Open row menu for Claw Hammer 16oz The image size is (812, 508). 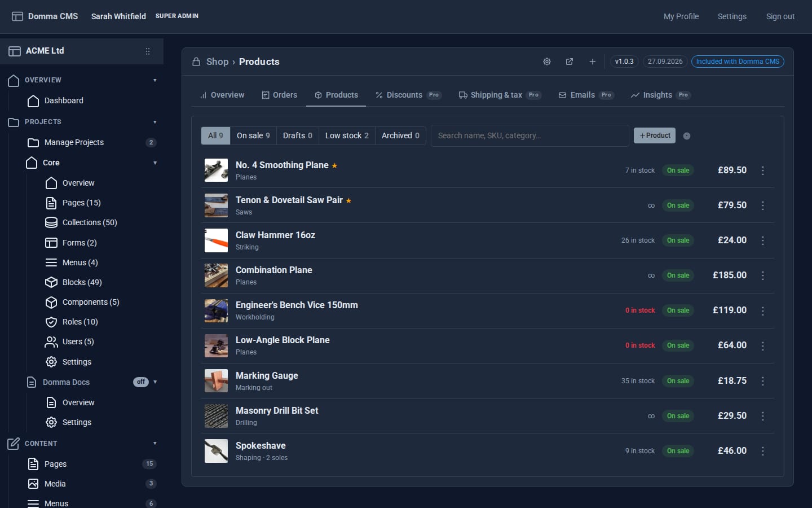[763, 240]
